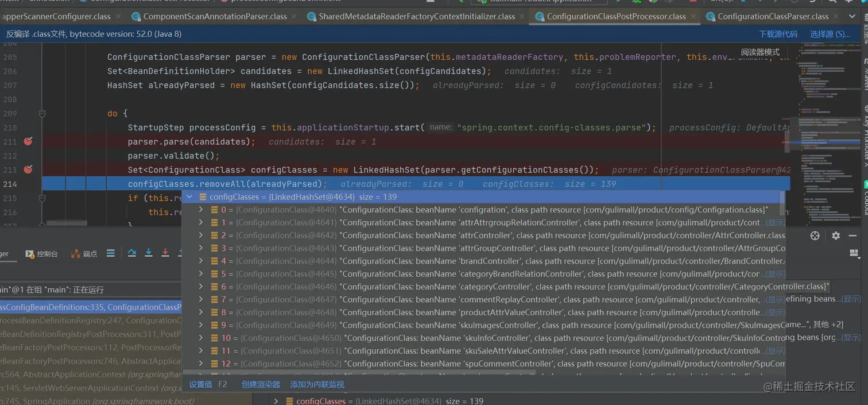This screenshot has height=405, width=868.
Task: Expand element 1 'attrAttrgroupRelationController'
Action: 200,222
